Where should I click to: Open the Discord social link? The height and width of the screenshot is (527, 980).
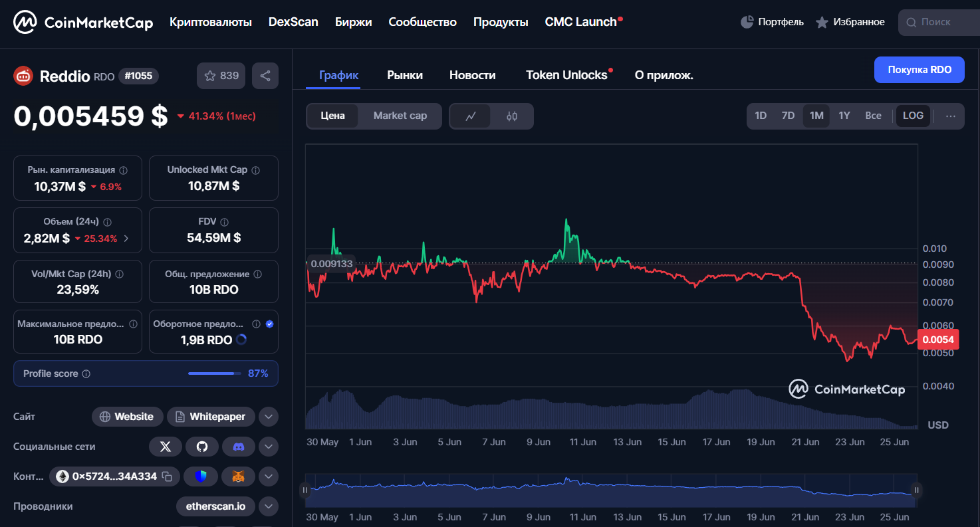click(x=239, y=447)
